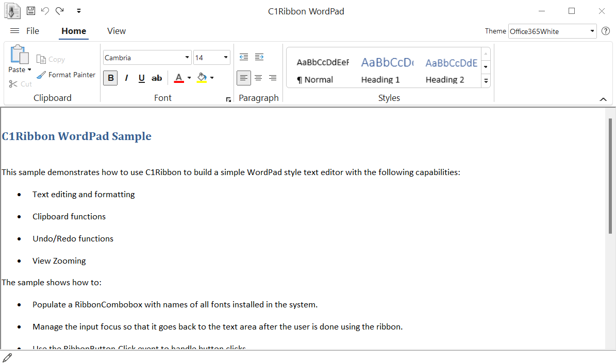Open the Theme combo box

pyautogui.click(x=553, y=31)
